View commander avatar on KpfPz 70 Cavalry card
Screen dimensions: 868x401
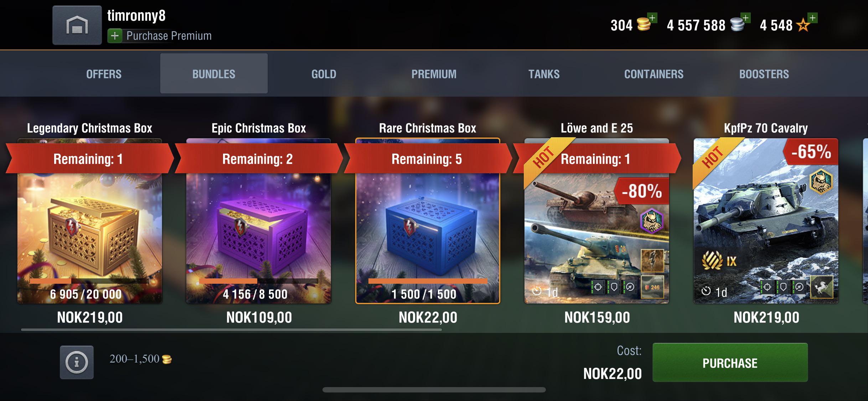pyautogui.click(x=821, y=181)
